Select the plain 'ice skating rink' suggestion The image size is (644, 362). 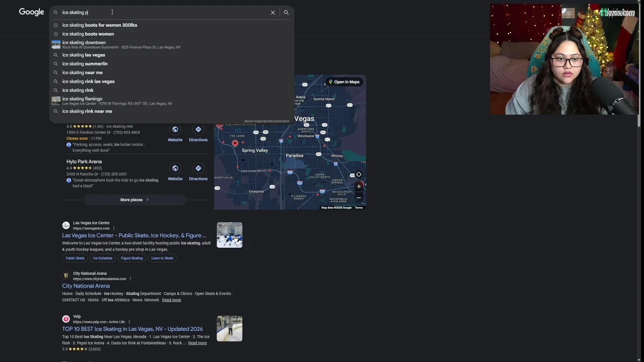77,90
